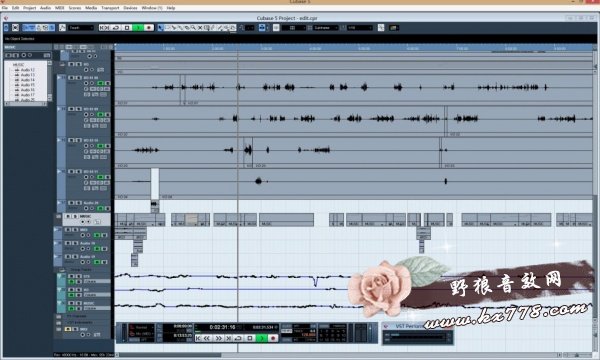This screenshot has height=360, width=600.
Task: Mute the MUSIC folder track
Action: pyautogui.click(x=68, y=216)
